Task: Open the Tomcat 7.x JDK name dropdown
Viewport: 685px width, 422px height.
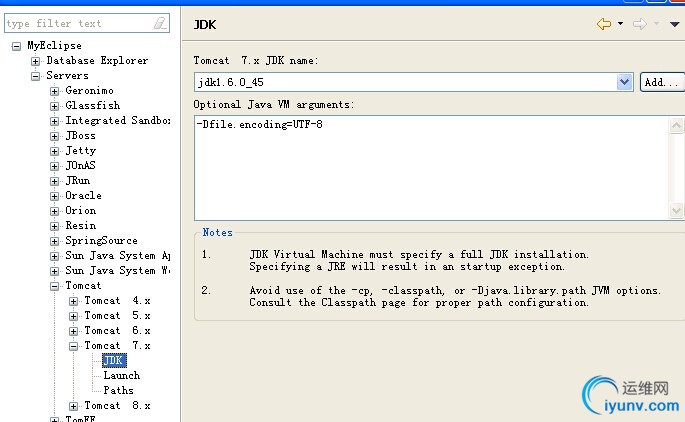Action: click(x=624, y=82)
